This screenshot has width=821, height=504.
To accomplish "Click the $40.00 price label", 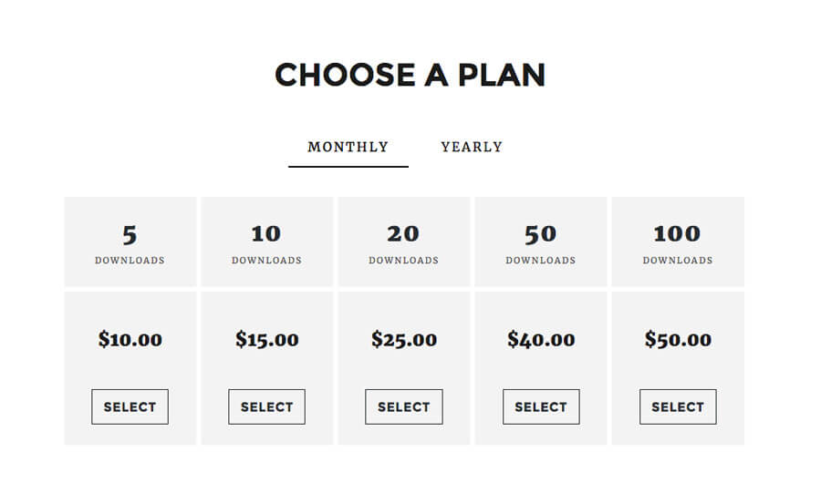I will pyautogui.click(x=541, y=340).
